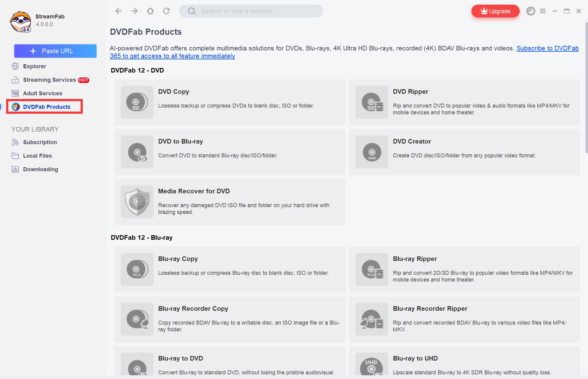Open the Blu-ray to UHD title

(415, 358)
